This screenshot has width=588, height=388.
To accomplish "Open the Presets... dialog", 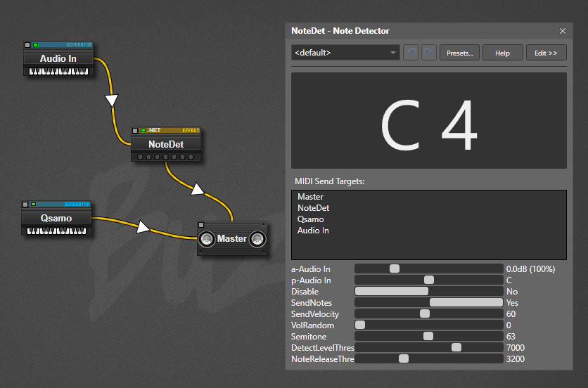I will click(459, 53).
